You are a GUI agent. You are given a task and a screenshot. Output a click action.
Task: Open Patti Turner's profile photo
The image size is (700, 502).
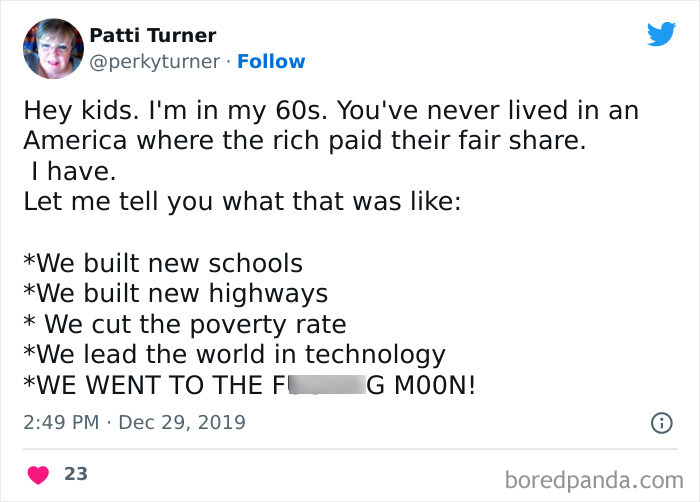pyautogui.click(x=51, y=48)
